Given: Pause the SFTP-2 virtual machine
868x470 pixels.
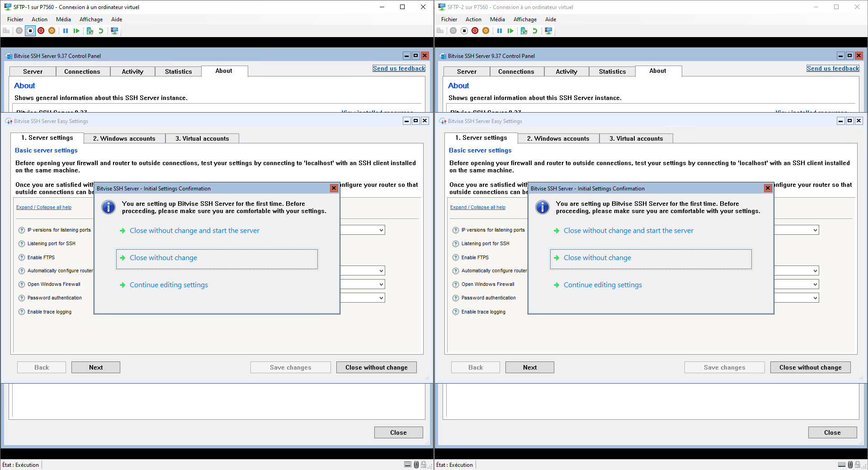Looking at the screenshot, I should [x=500, y=31].
